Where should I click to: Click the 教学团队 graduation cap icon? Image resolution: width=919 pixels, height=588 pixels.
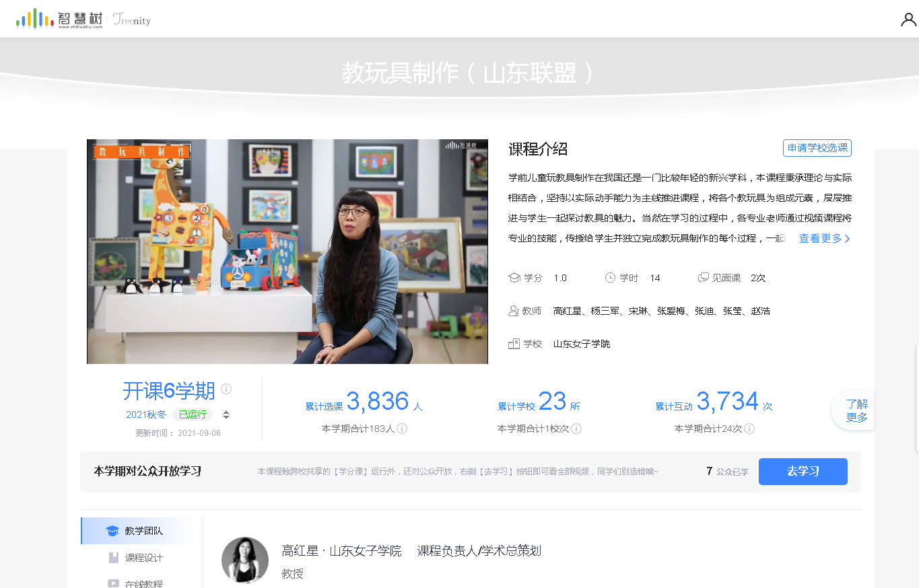tap(112, 531)
